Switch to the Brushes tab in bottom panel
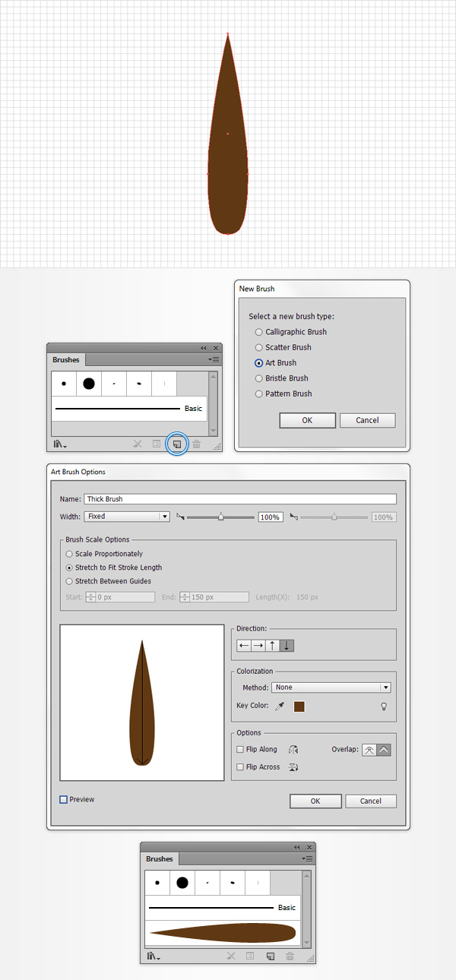Viewport: 456px width, 980px height. pyautogui.click(x=160, y=858)
